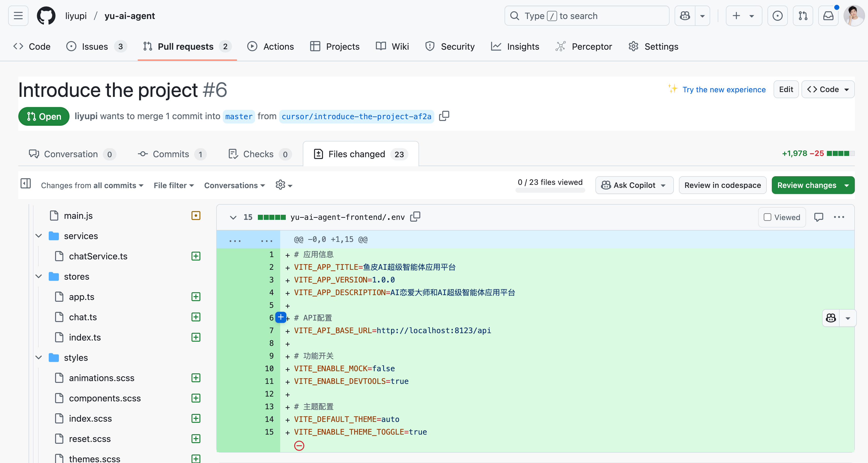Click the search input field
Screen dimensions: 868x463
pyautogui.click(x=586, y=16)
